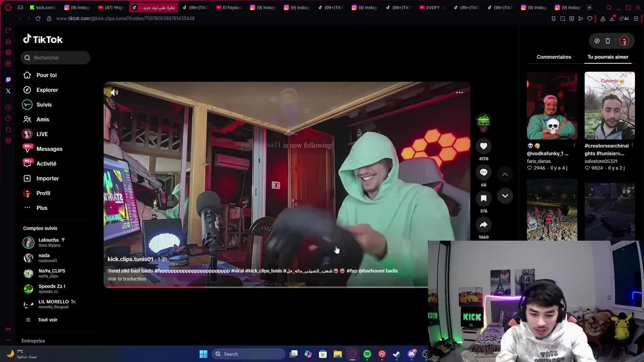The image size is (644, 362).
Task: Open Opera sidebar settings gear
Action: [8, 141]
